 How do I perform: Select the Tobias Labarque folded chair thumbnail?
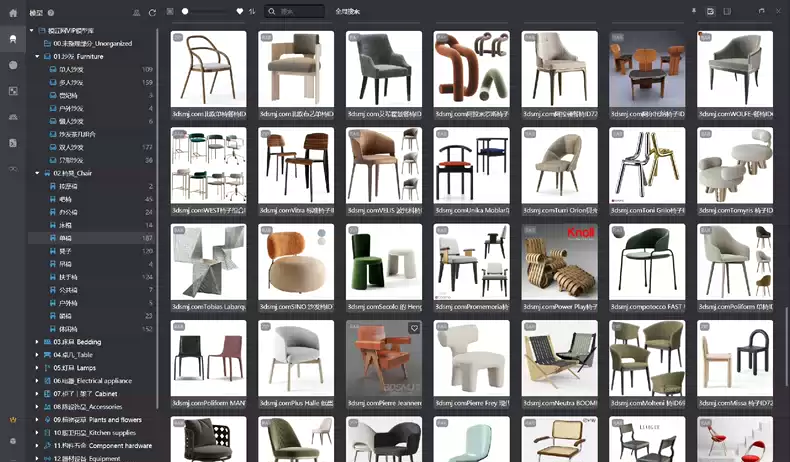pyautogui.click(x=209, y=262)
